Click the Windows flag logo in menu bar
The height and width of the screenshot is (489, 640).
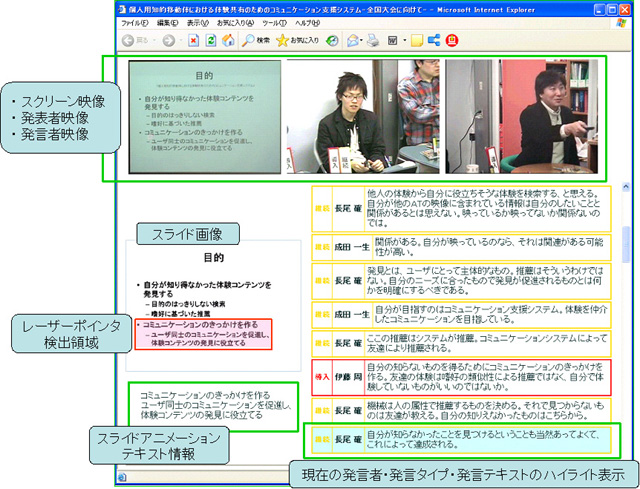[x=621, y=23]
